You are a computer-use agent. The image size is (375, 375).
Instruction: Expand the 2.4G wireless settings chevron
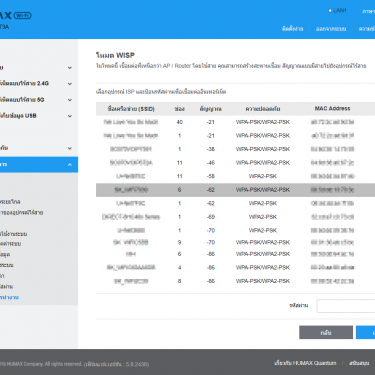(70, 84)
